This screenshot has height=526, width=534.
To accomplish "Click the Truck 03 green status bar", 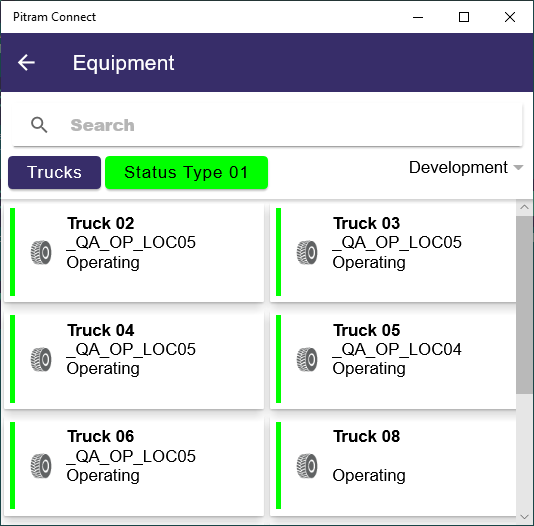I will coord(278,252).
